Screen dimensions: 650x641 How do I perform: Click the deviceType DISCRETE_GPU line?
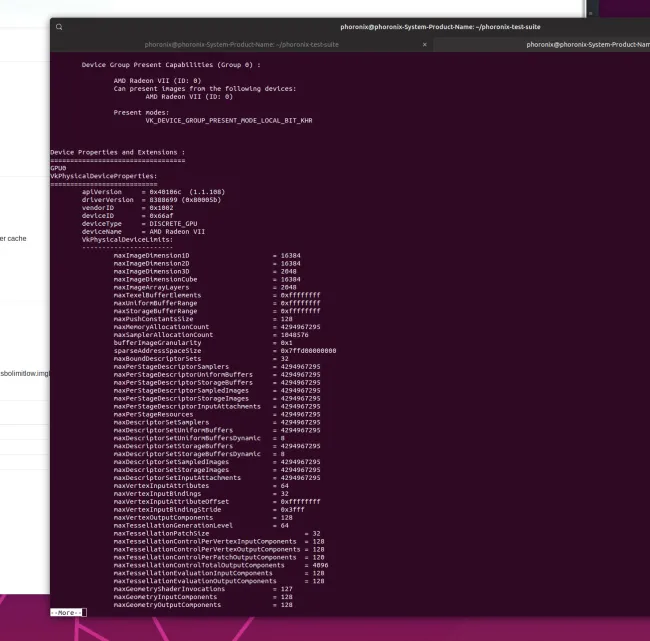point(140,223)
